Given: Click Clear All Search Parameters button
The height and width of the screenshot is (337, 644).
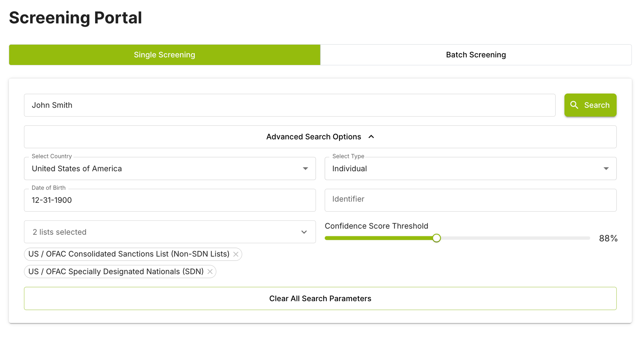Looking at the screenshot, I should coord(320,299).
